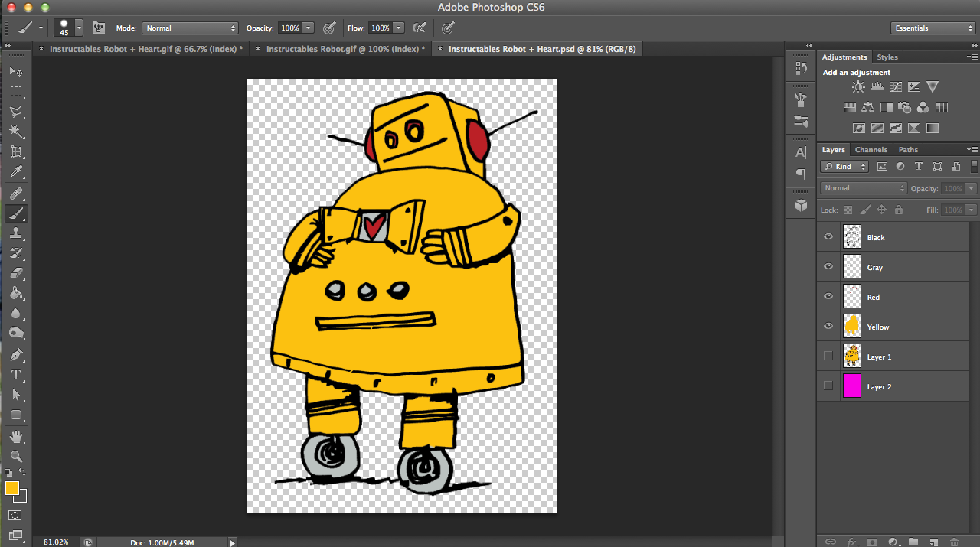This screenshot has width=980, height=547.
Task: Show Layer 1 visibility
Action: [828, 357]
